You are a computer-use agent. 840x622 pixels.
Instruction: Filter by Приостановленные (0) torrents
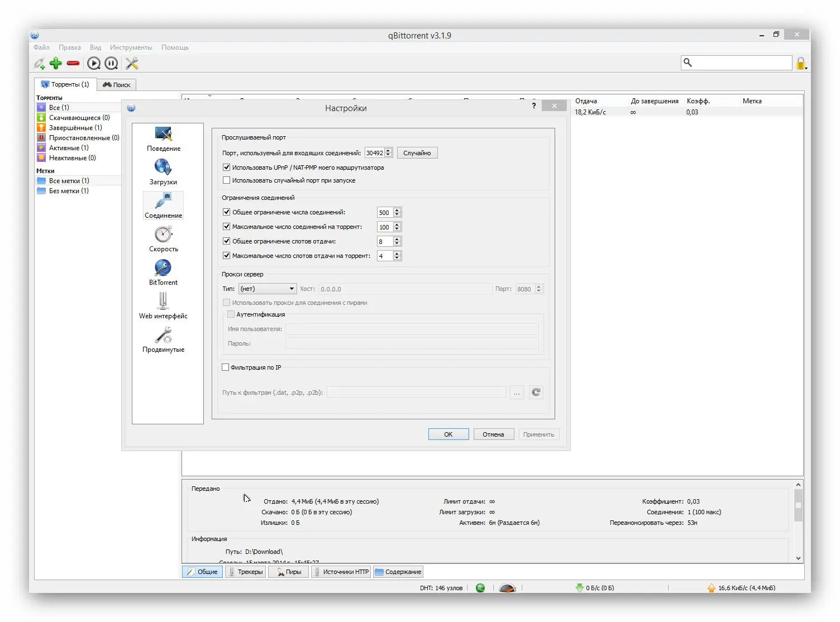[78, 137]
